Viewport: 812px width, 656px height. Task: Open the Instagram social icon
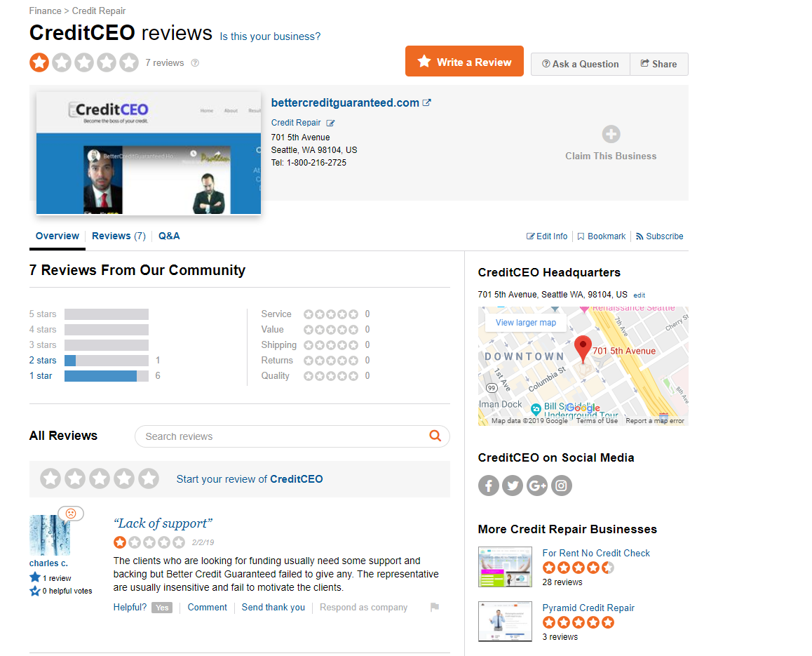(562, 486)
